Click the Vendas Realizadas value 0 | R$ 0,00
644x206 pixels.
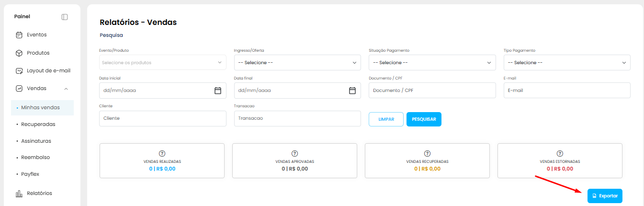click(x=162, y=169)
